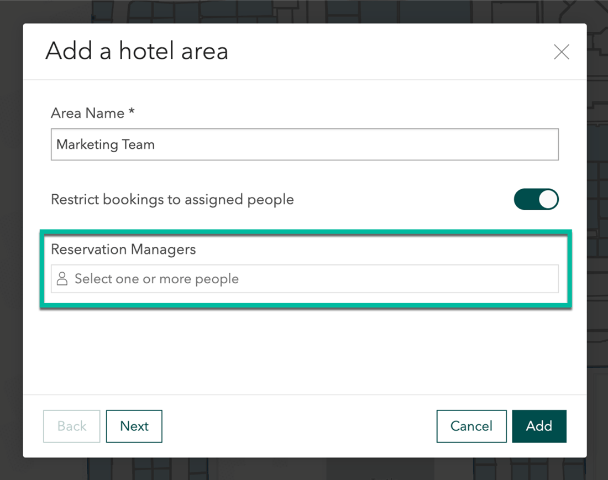
Task: Close the Add a hotel area dialog
Action: pyautogui.click(x=562, y=52)
